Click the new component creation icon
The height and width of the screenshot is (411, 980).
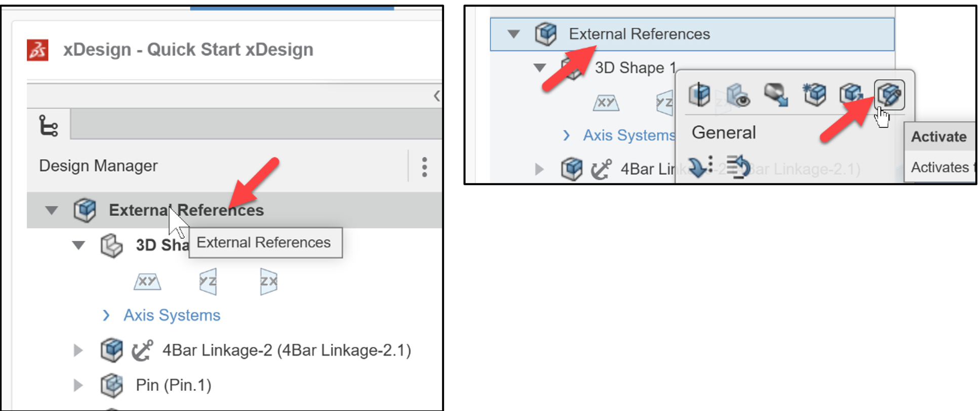tap(815, 94)
